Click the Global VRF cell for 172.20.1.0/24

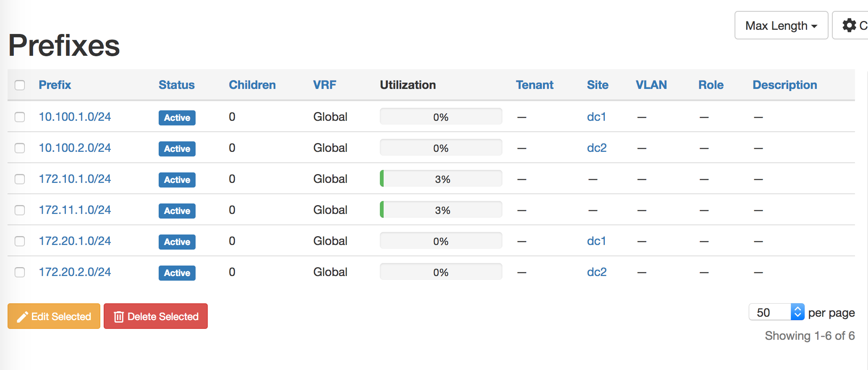coord(330,241)
